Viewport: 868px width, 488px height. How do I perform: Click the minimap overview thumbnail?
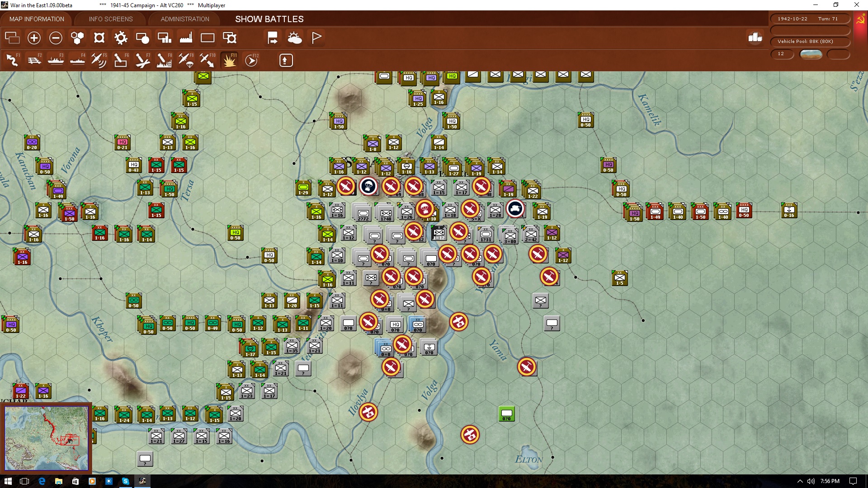[x=46, y=437]
